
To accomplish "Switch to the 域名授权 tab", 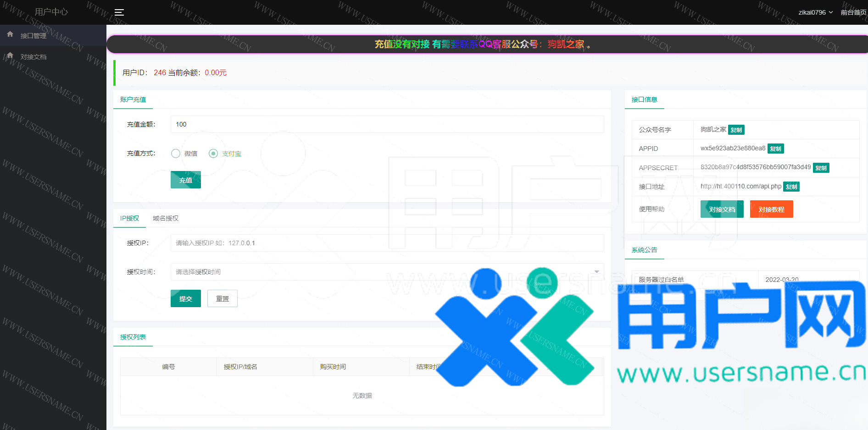I will 166,219.
